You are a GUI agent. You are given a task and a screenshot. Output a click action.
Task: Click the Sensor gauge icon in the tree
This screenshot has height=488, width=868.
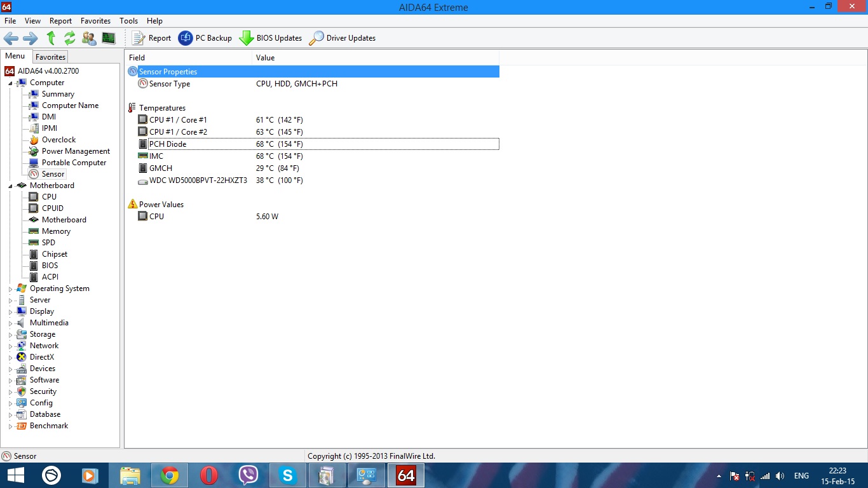34,174
